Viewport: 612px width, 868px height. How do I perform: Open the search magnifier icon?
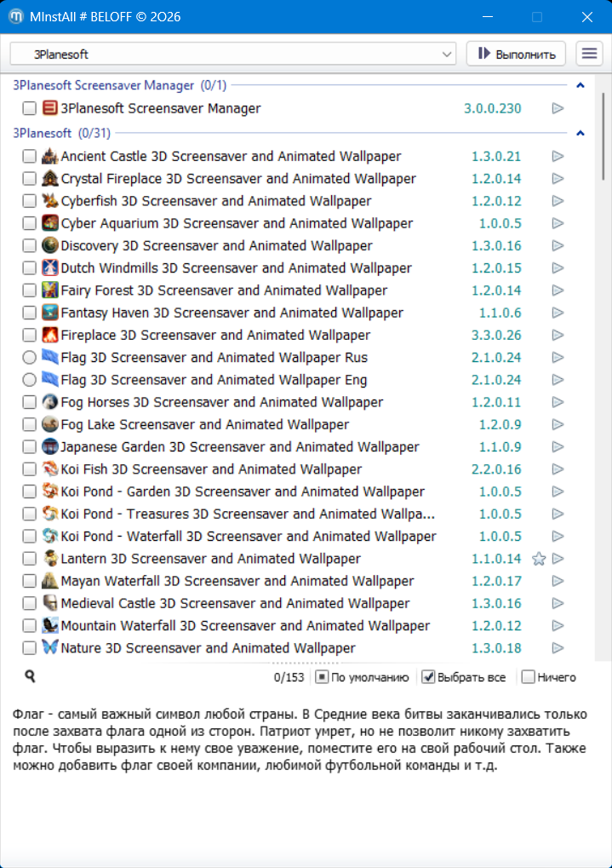click(x=30, y=675)
